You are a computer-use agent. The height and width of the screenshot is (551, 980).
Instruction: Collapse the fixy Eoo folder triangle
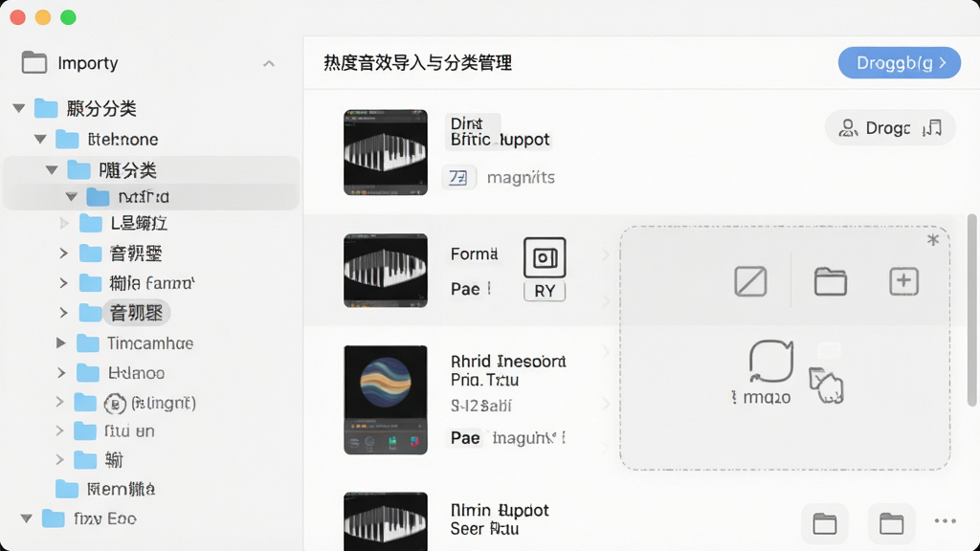tap(26, 518)
